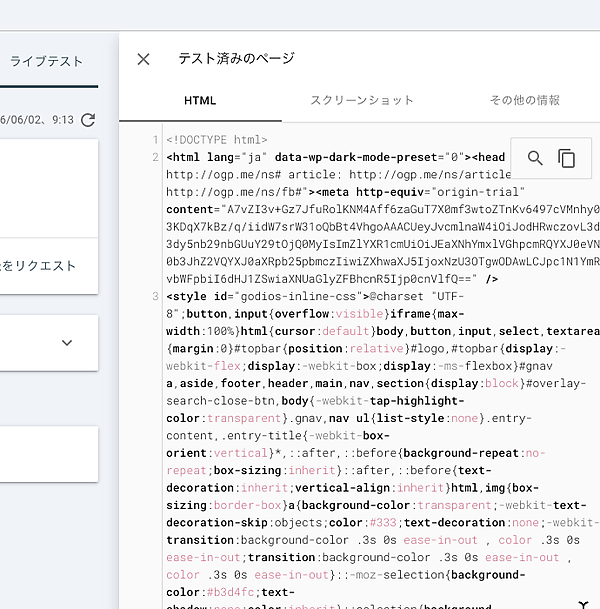
Task: Click the html lang="ja" code line
Action: tap(336, 157)
